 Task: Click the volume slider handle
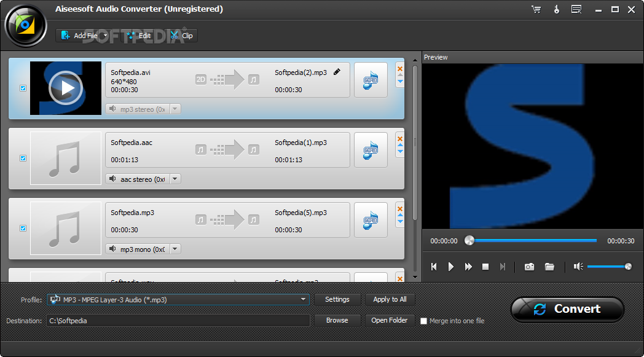[x=628, y=267]
